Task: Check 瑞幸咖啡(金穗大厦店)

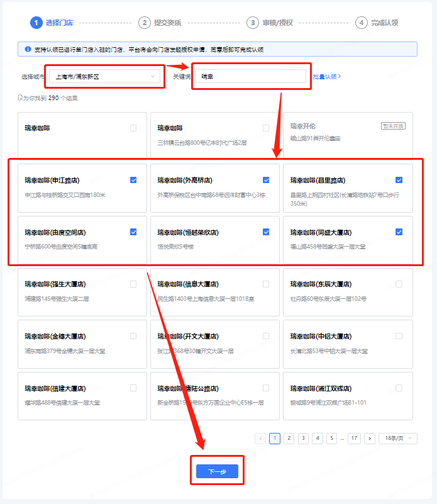Action: [x=133, y=336]
